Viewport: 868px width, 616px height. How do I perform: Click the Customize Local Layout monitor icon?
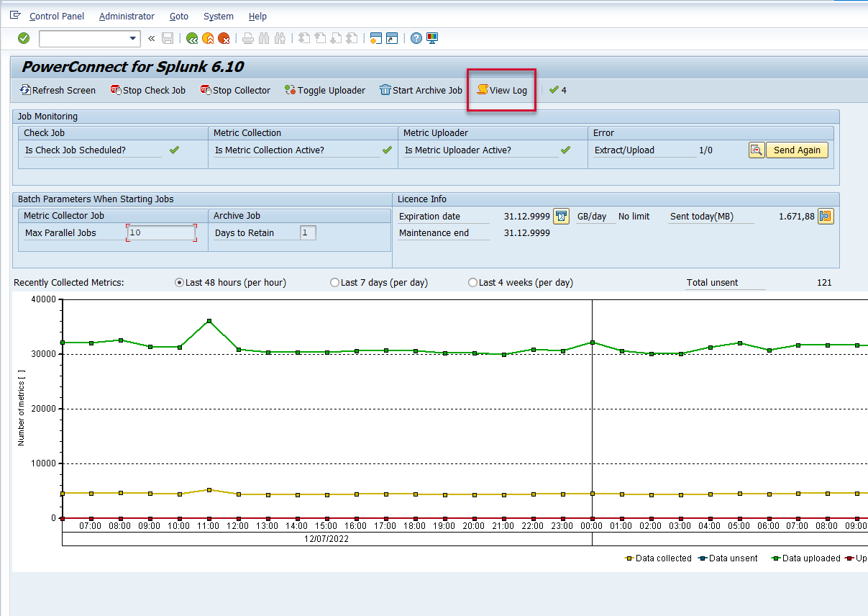tap(431, 38)
